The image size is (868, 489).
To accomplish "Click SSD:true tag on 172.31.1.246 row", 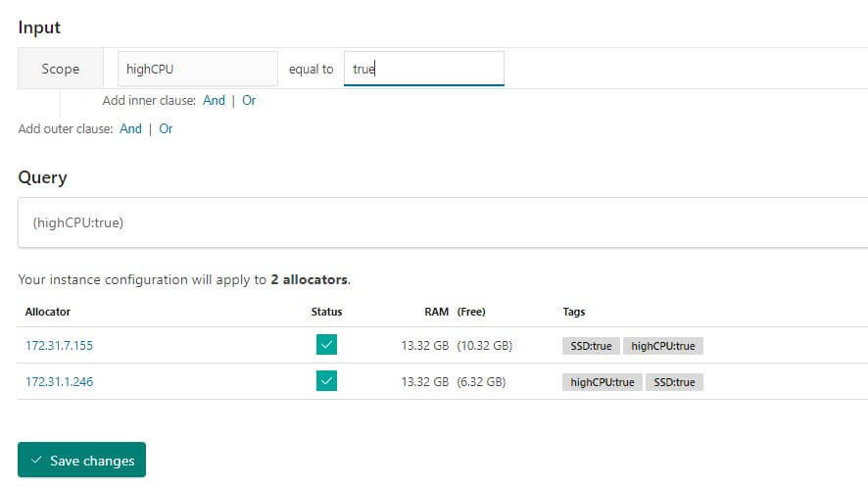I will [x=674, y=382].
